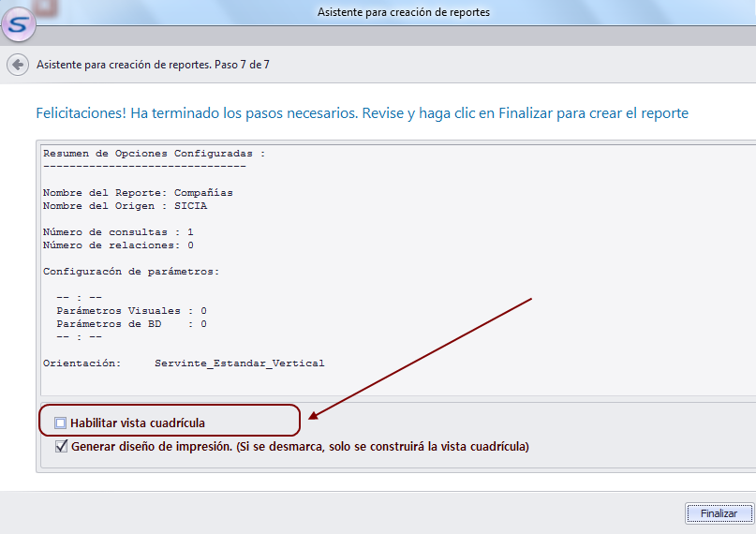Click the Generar diseño de impresión label text
Screen dimensions: 756x534
300,447
